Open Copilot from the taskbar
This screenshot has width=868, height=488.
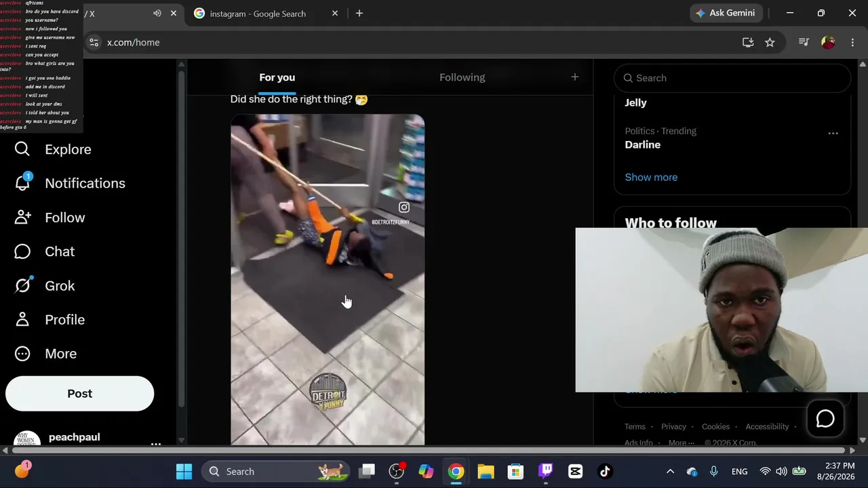[426, 471]
